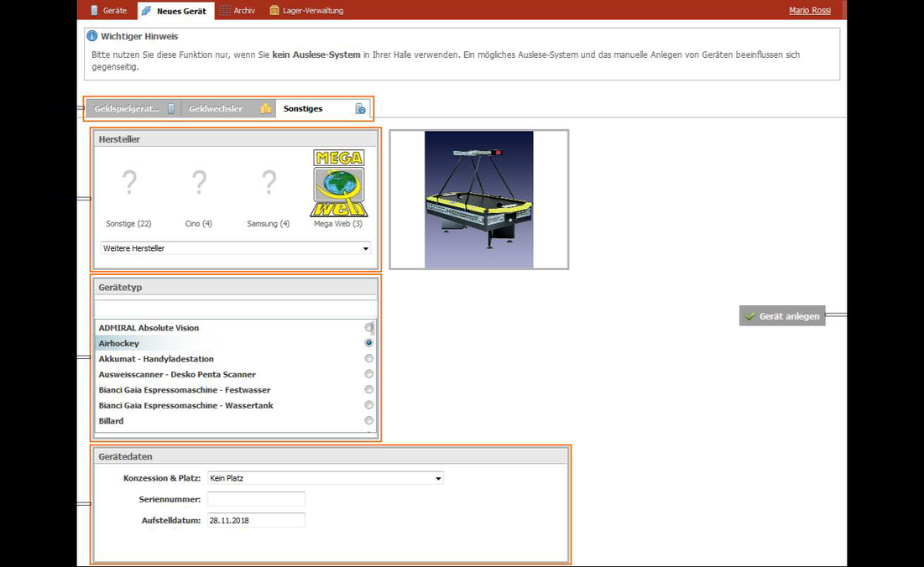Screen dimensions: 924x567
Task: Choose the Billard radio button
Action: click(x=369, y=420)
